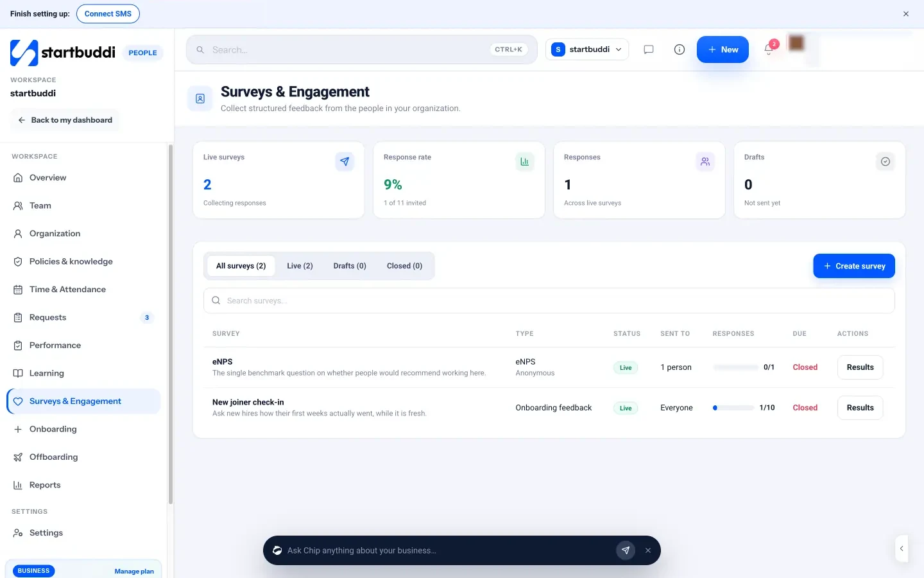Open the startbuddi workspace dropdown

(x=587, y=49)
